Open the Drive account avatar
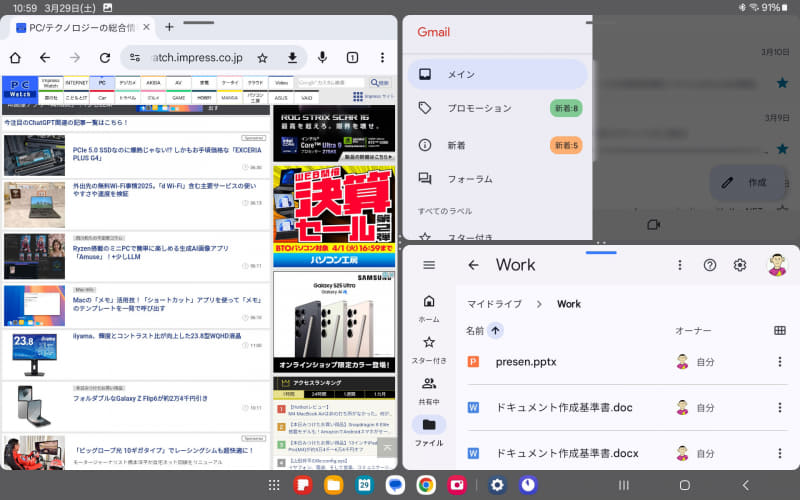800x500 pixels. pyautogui.click(x=777, y=264)
